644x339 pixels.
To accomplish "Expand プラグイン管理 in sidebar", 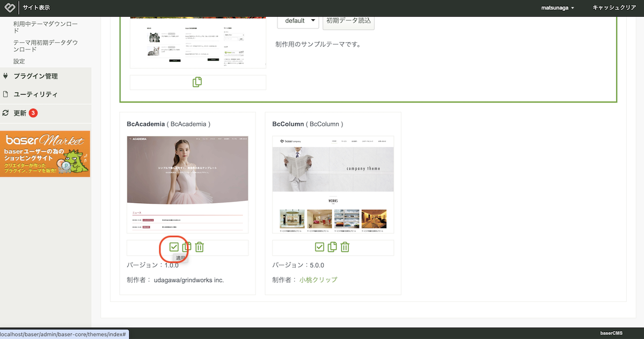I will pyautogui.click(x=35, y=76).
